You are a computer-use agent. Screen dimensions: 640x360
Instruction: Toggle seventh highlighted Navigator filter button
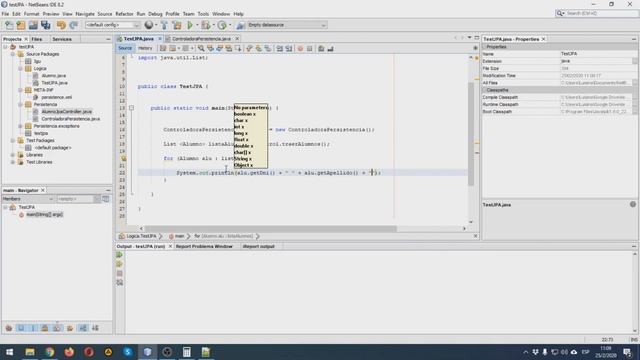point(83,328)
